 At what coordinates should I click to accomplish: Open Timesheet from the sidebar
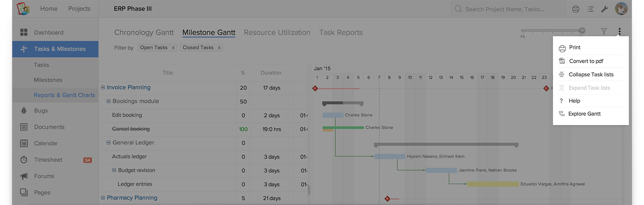pyautogui.click(x=48, y=160)
